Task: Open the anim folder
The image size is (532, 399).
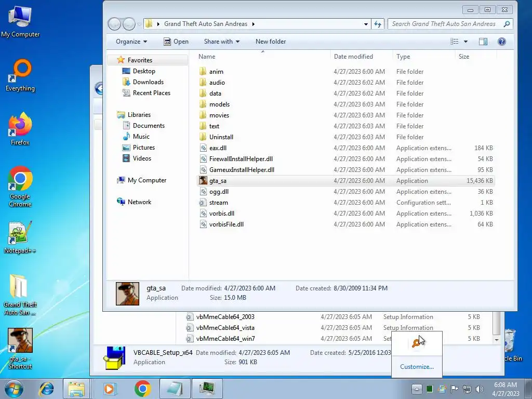Action: (346, 72)
